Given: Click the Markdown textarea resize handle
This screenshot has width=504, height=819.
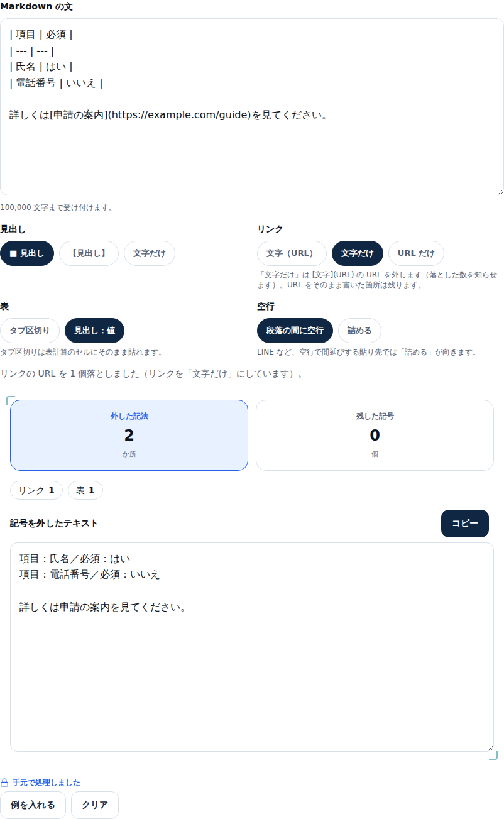Looking at the screenshot, I should click(500, 191).
